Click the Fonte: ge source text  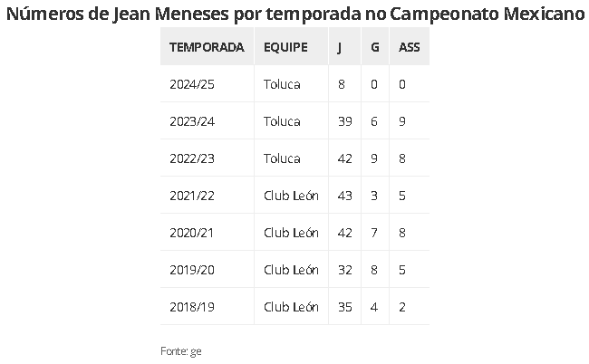[x=181, y=351]
